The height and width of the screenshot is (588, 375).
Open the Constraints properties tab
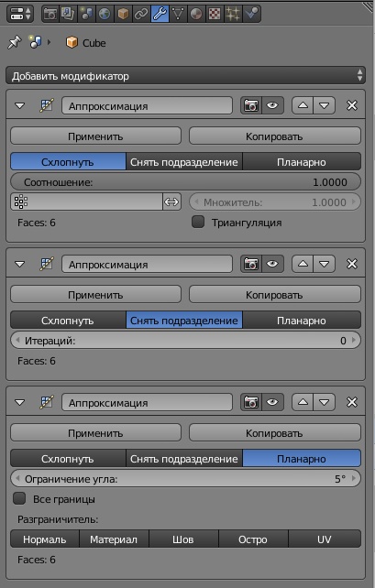point(141,14)
